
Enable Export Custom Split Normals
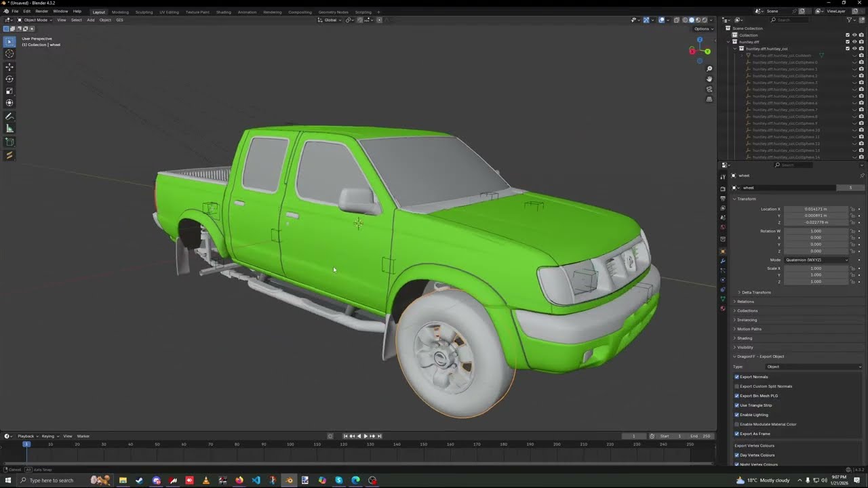pyautogui.click(x=737, y=386)
